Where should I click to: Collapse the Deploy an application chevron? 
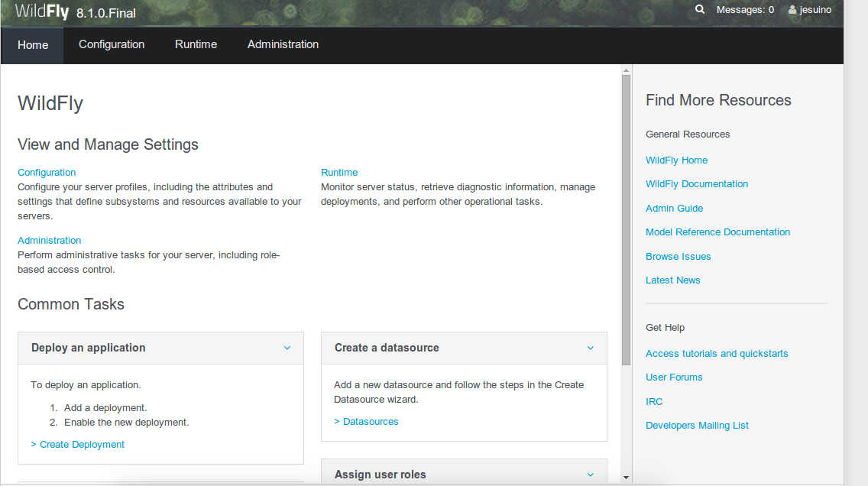click(287, 348)
